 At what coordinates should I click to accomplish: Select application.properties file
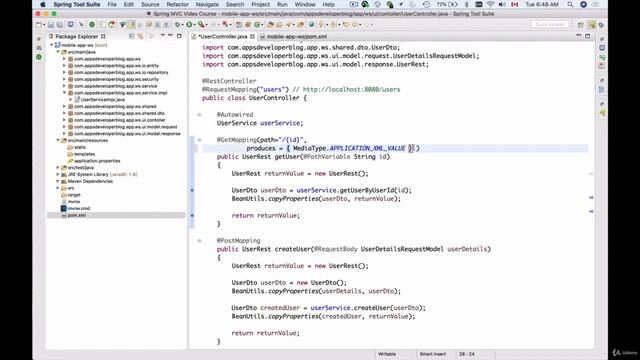click(97, 161)
